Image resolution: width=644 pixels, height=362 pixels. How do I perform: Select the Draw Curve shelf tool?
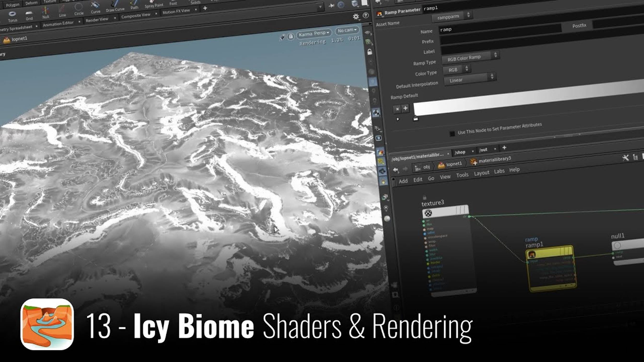click(115, 6)
